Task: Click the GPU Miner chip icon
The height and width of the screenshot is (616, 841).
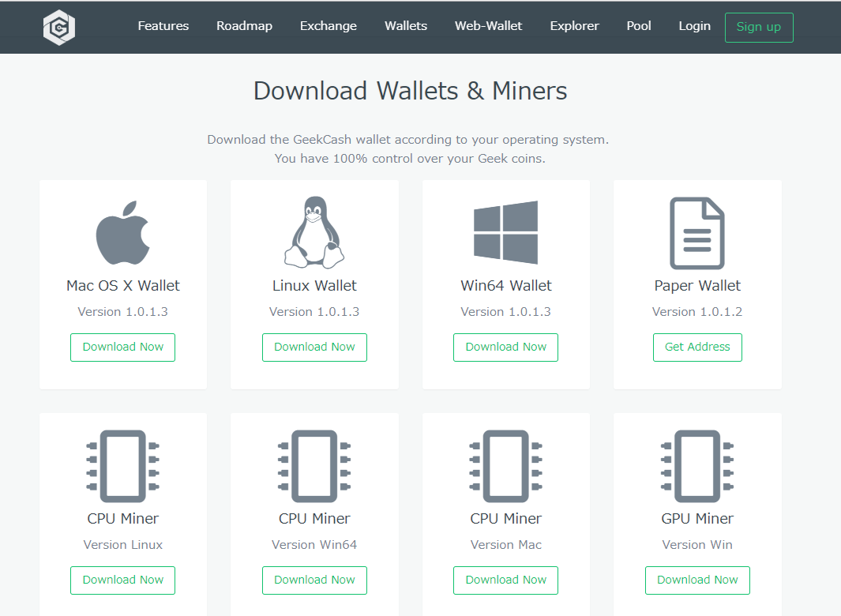Action: (x=697, y=465)
